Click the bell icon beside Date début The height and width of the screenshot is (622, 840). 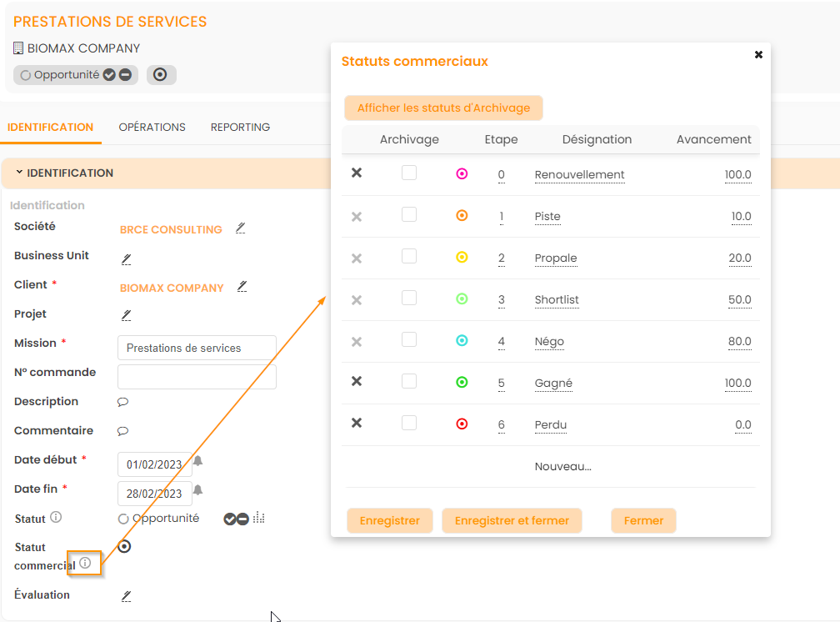[198, 461]
